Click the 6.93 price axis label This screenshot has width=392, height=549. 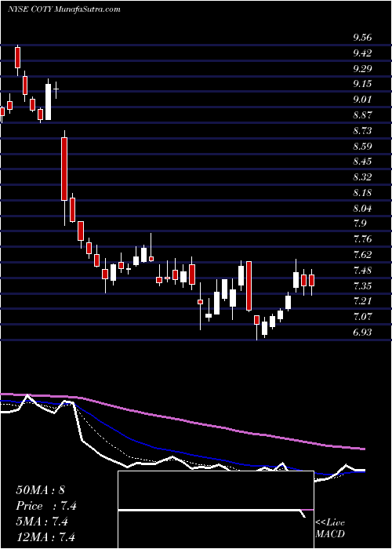point(362,333)
